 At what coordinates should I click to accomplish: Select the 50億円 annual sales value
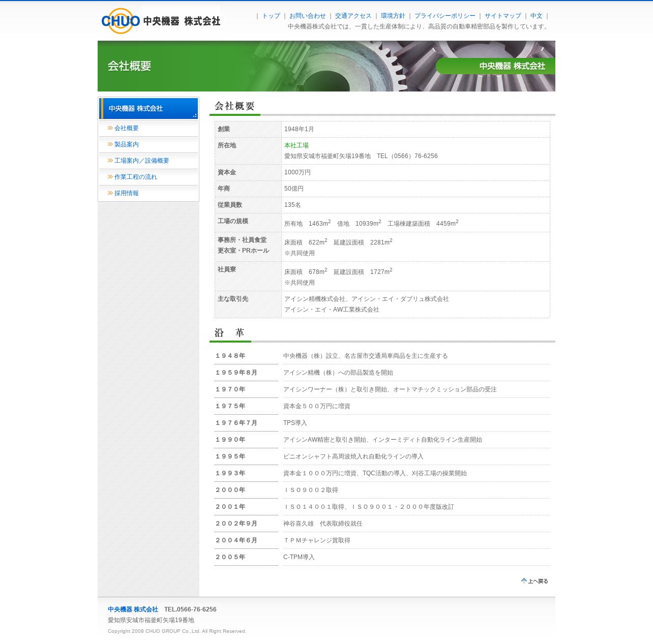click(294, 189)
